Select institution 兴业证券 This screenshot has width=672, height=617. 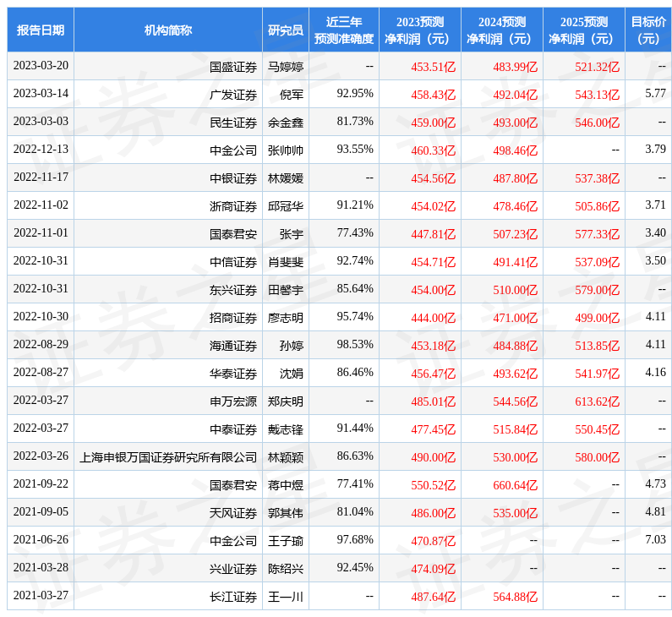coord(233,568)
